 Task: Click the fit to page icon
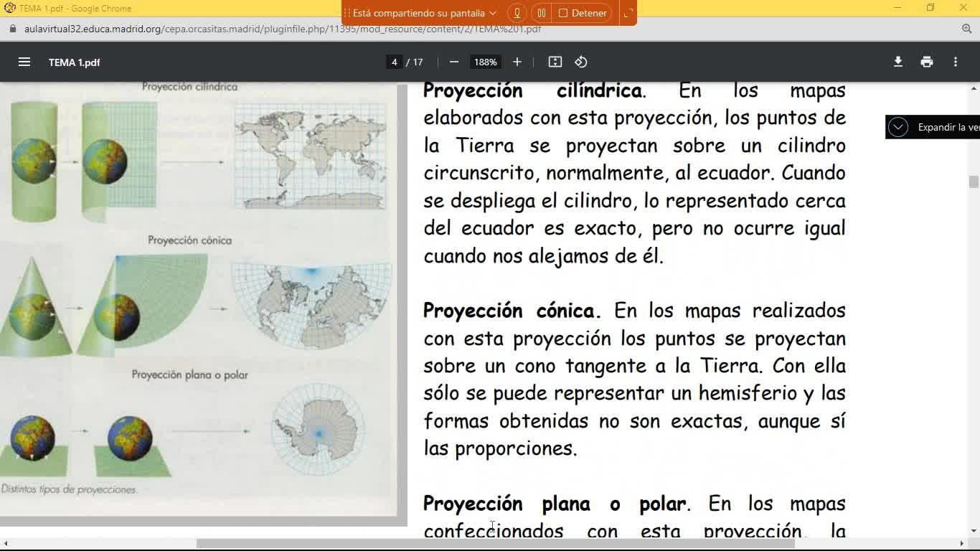click(555, 62)
